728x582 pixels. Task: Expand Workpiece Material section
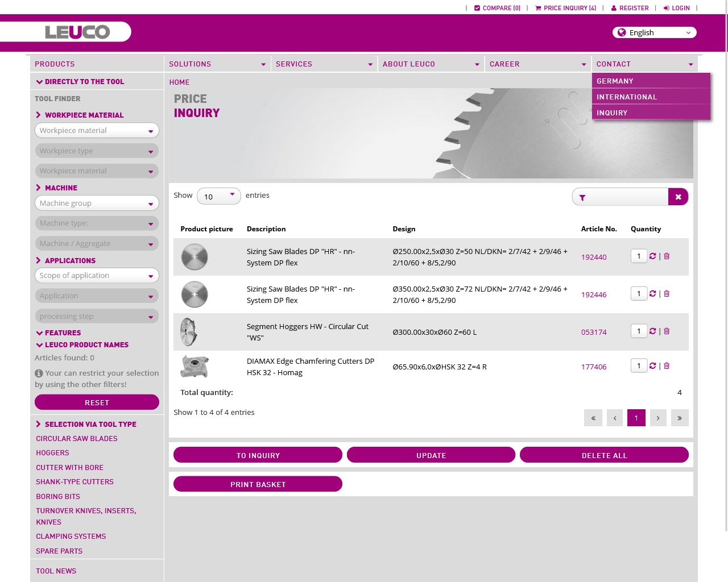(80, 115)
